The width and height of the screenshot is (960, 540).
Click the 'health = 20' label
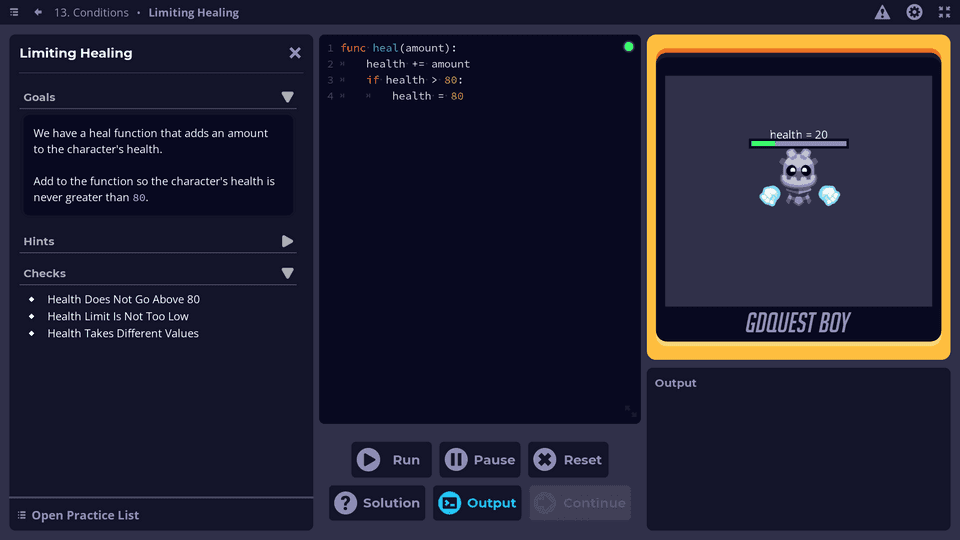(x=798, y=134)
